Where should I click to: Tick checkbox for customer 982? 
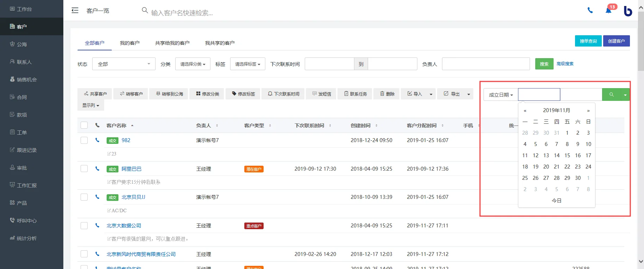point(84,140)
